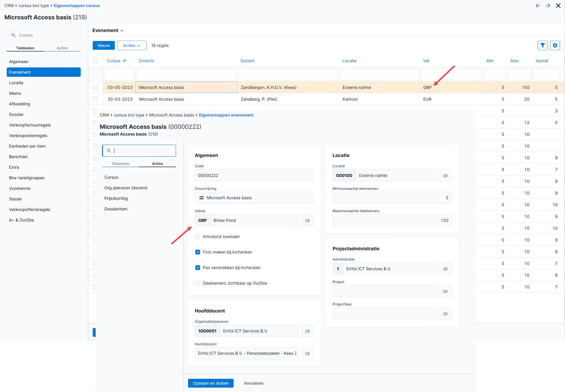
Task: Open the Valuta lookup icon
Action: click(x=307, y=220)
